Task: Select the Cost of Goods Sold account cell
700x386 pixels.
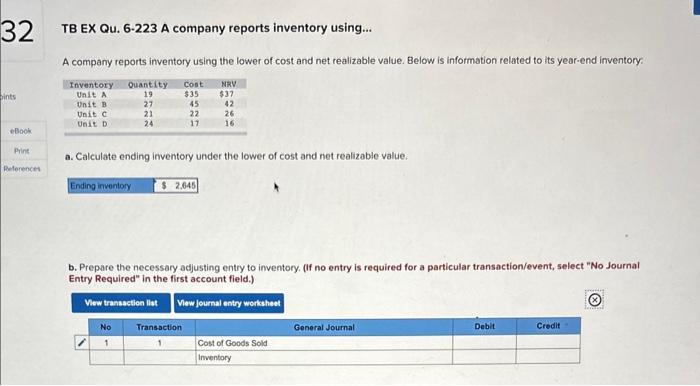Action: coord(324,343)
